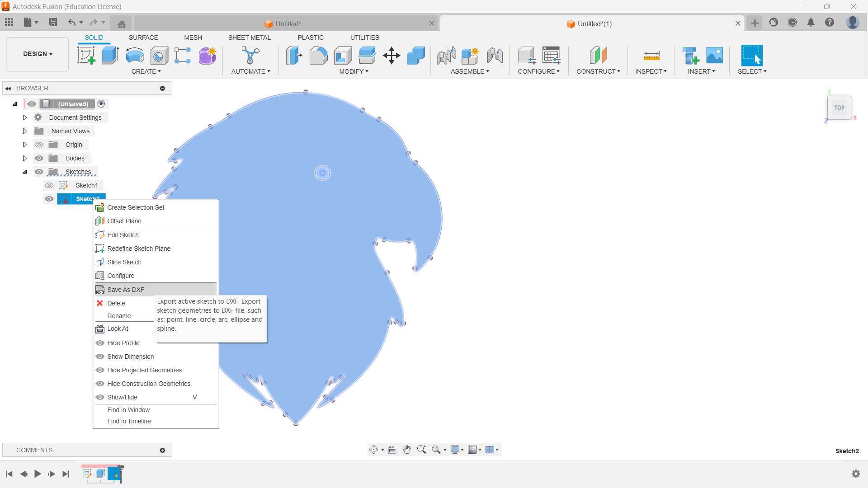The width and height of the screenshot is (868, 488).
Task: Click the Revolve tool icon
Action: click(x=135, y=55)
